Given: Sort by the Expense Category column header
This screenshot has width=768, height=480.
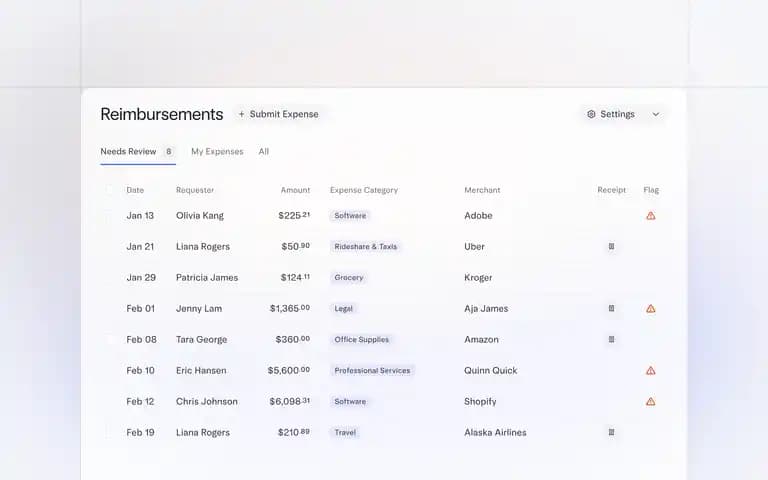Looking at the screenshot, I should coord(364,190).
